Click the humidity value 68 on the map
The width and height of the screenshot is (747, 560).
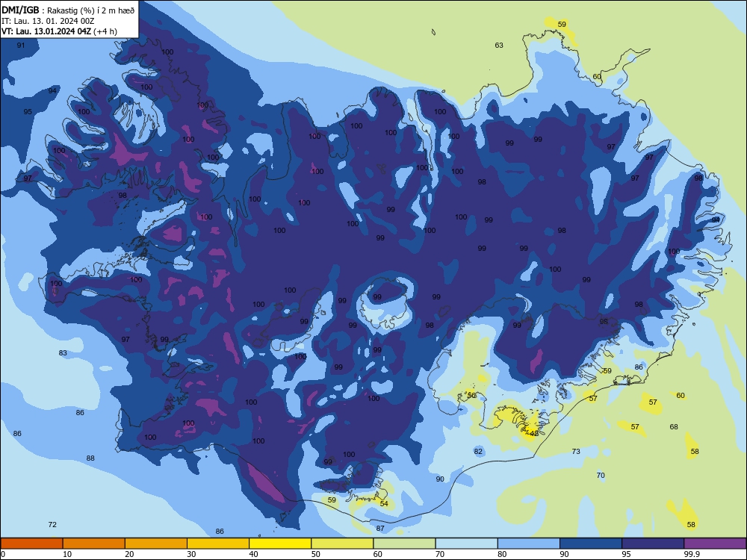click(674, 426)
